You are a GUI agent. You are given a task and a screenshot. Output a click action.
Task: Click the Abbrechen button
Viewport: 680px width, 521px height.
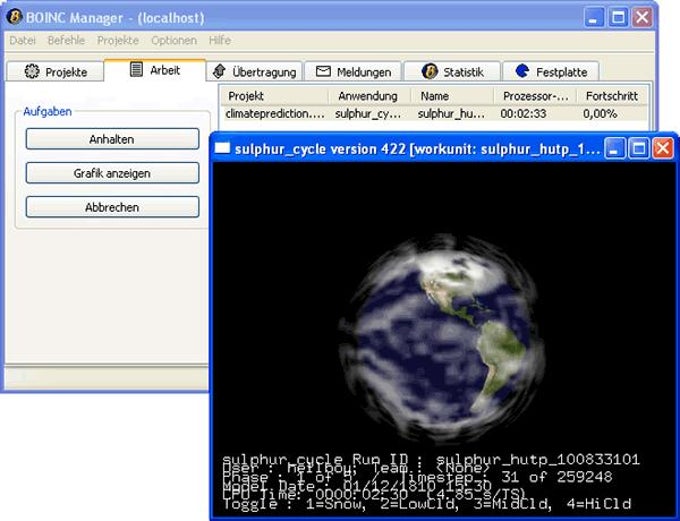[112, 207]
